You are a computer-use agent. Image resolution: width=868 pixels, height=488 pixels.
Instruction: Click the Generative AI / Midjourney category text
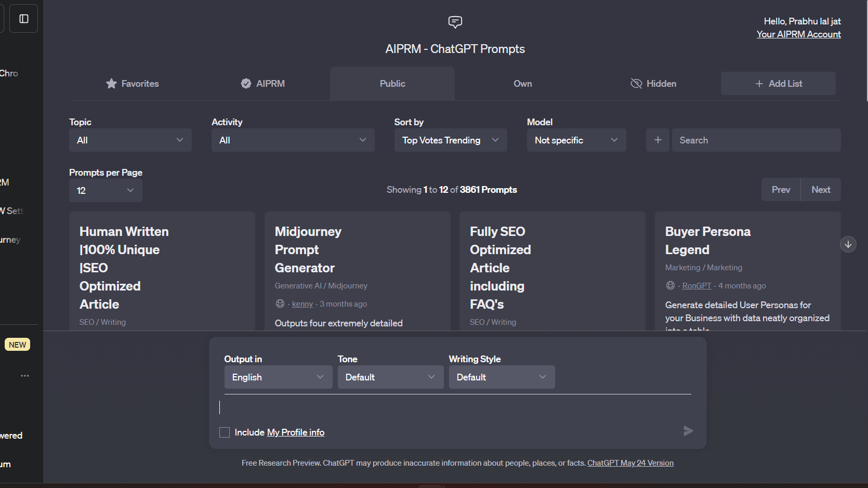click(x=321, y=286)
